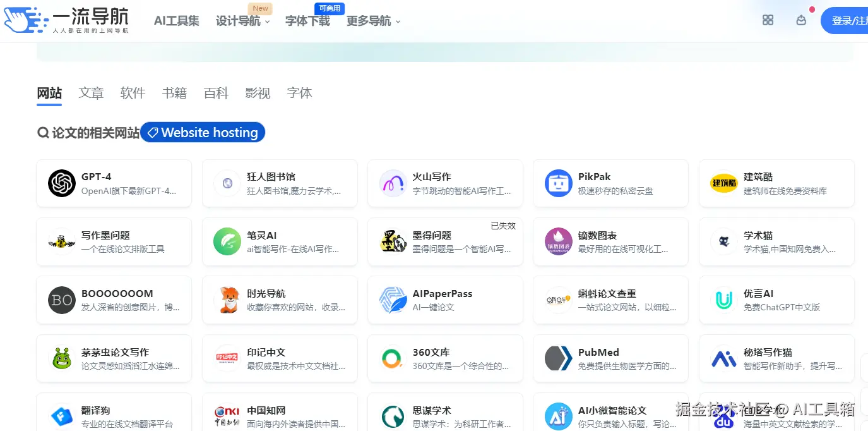Switch to the 软件 tab
The image size is (868, 431).
(x=133, y=93)
